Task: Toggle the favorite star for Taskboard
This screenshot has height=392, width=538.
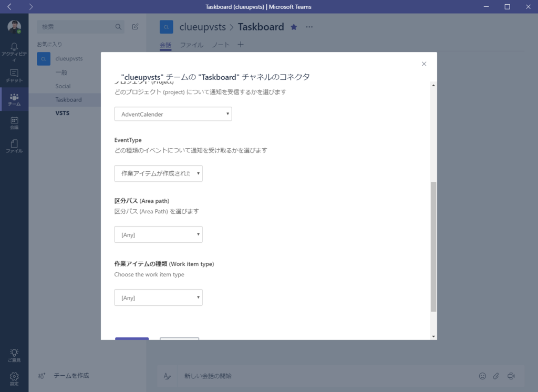Action: tap(294, 27)
